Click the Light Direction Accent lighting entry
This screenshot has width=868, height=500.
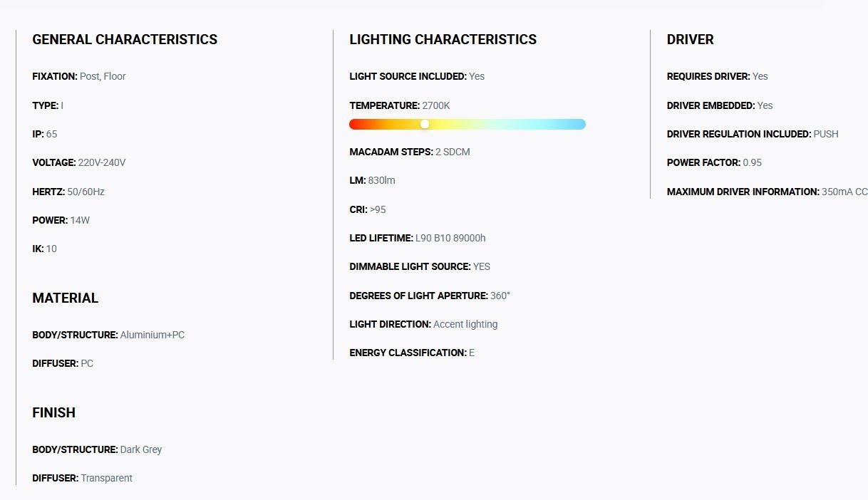click(423, 324)
